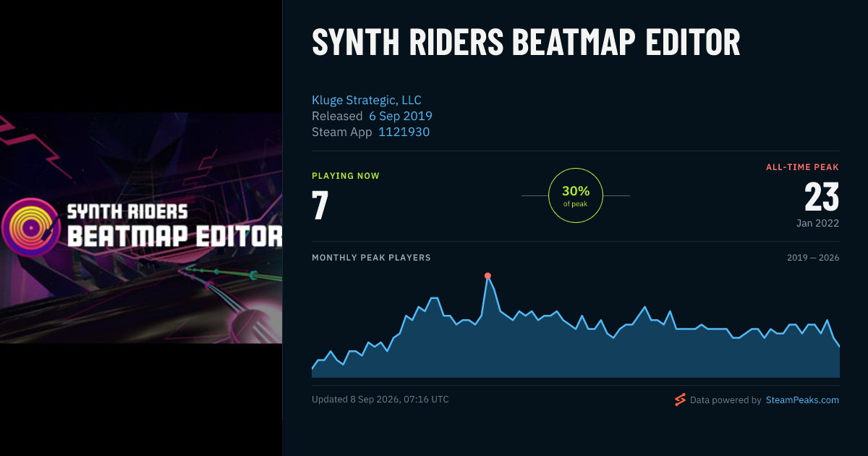Screen dimensions: 868x456
Task: Click the Synth Riders Beatmap Editor banner image
Action: [x=141, y=227]
